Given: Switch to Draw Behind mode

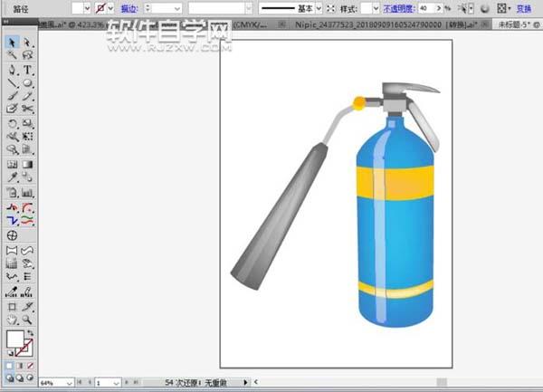Looking at the screenshot, I should point(20,378).
